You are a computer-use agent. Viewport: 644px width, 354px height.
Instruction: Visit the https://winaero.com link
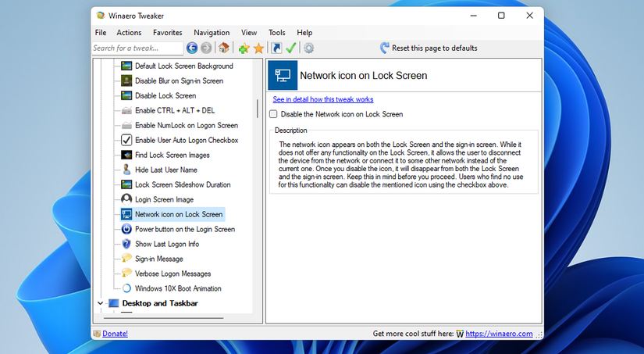(x=499, y=334)
